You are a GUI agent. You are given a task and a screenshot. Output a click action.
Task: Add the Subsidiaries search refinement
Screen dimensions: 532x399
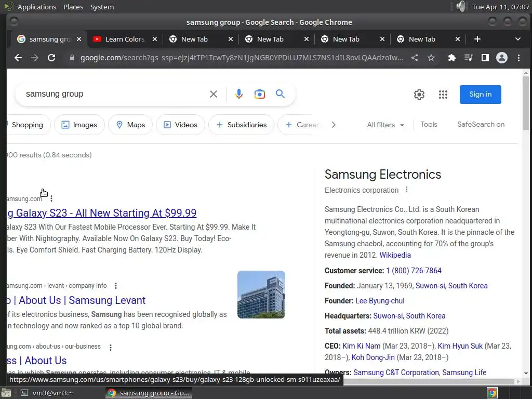tap(241, 125)
